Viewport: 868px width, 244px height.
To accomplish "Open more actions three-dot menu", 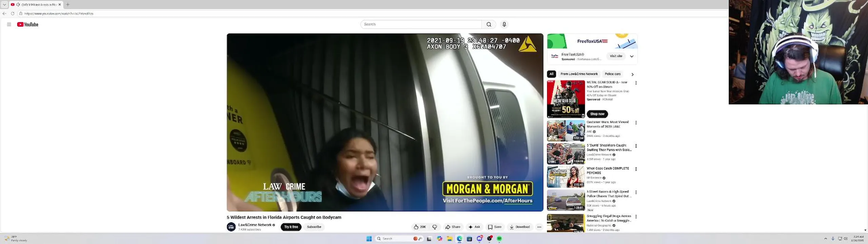I will coord(539,227).
